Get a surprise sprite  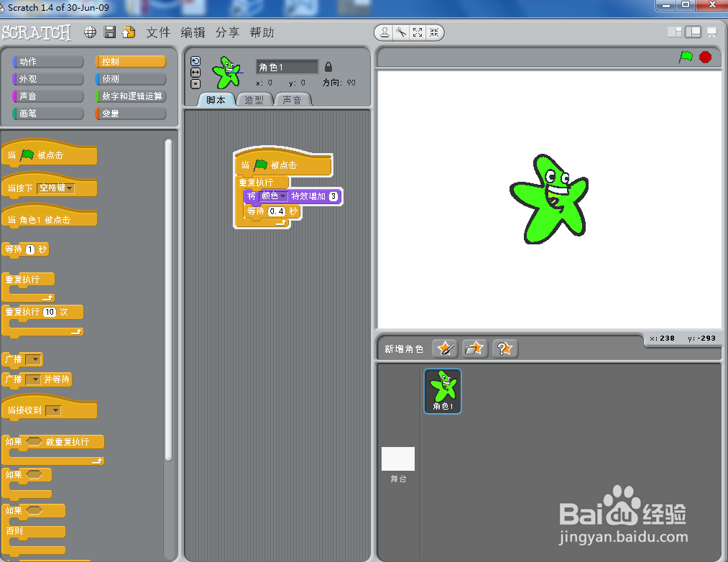[504, 349]
